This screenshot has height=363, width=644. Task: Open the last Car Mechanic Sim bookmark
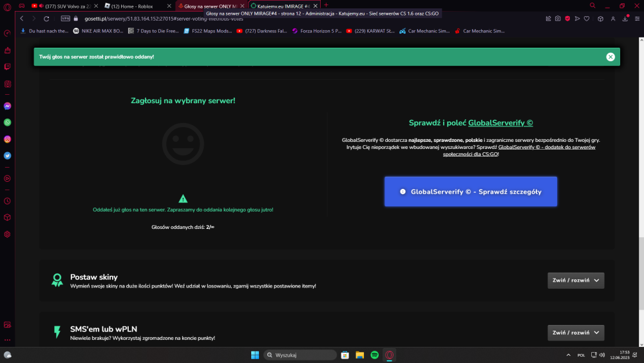tap(479, 31)
